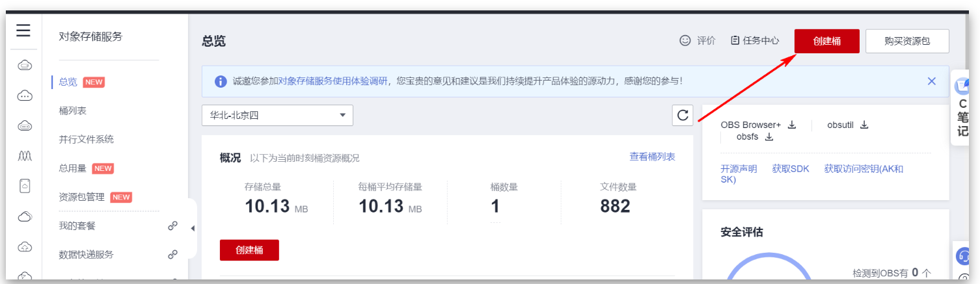Viewport: 980px width, 284px height.
Task: Click the smiley face 评价 icon
Action: tap(685, 40)
